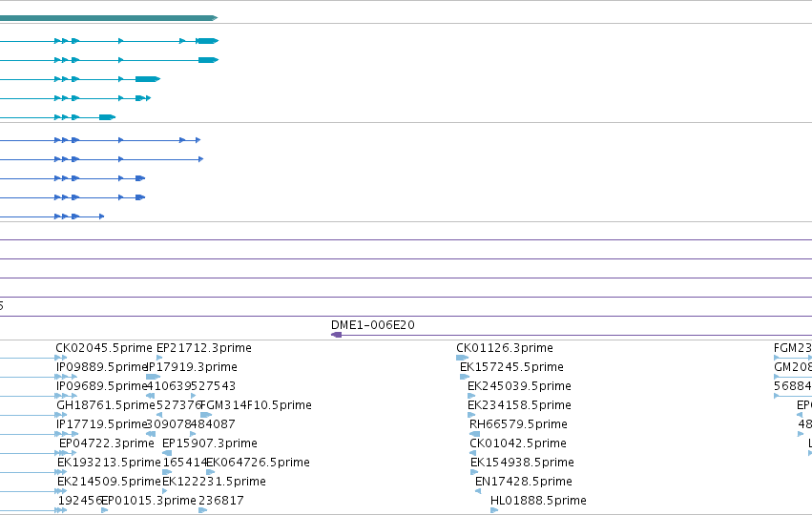Click the 410639 feature label
Viewport: 812px width, 515px height.
[169, 386]
